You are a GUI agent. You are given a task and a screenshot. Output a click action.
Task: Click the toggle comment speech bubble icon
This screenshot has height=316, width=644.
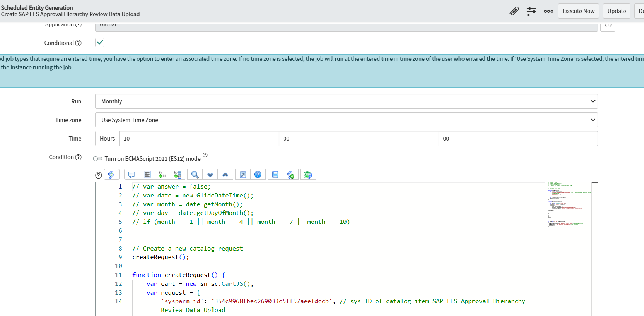pyautogui.click(x=132, y=175)
